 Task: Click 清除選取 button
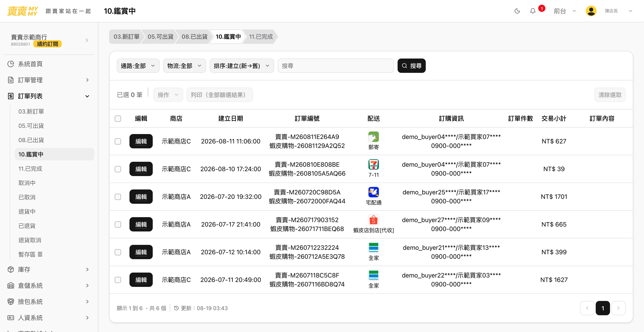click(x=610, y=95)
